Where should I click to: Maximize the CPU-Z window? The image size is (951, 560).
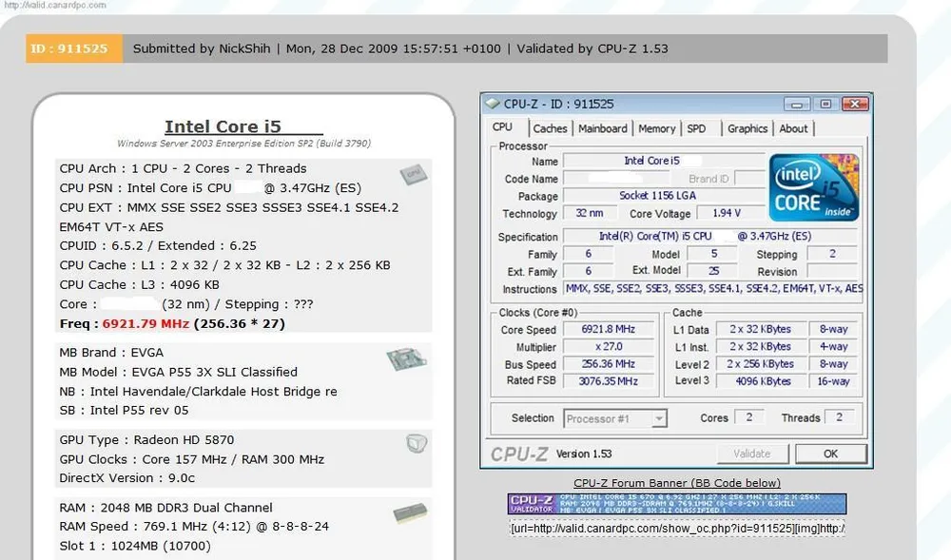[x=825, y=104]
